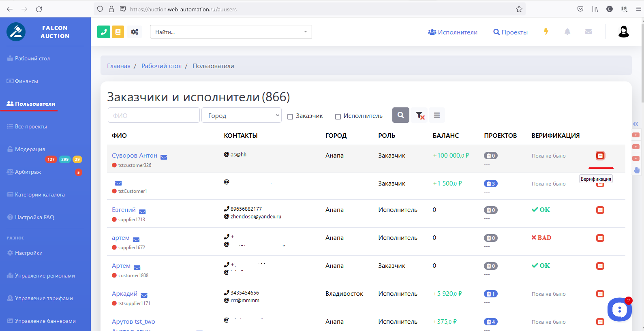Enable the Заказчик checkbox filter
The image size is (644, 331).
pos(290,117)
